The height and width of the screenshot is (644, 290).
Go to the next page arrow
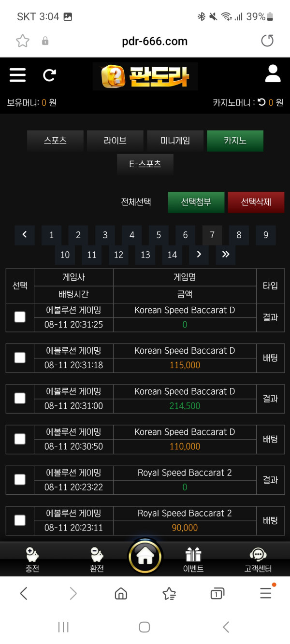coord(199,255)
